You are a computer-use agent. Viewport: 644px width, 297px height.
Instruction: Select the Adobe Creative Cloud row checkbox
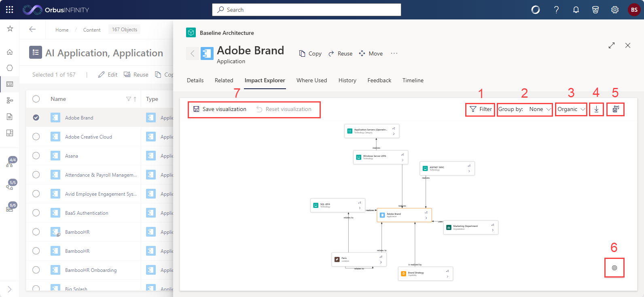click(x=36, y=137)
